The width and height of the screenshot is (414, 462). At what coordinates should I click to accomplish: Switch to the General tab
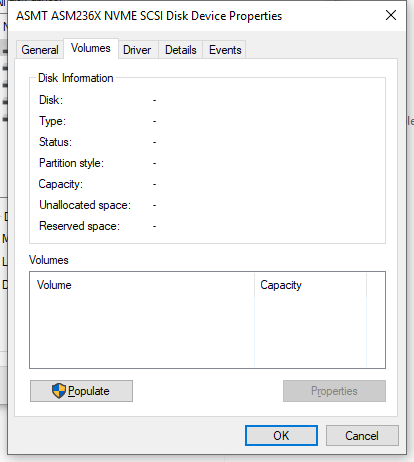coord(40,50)
